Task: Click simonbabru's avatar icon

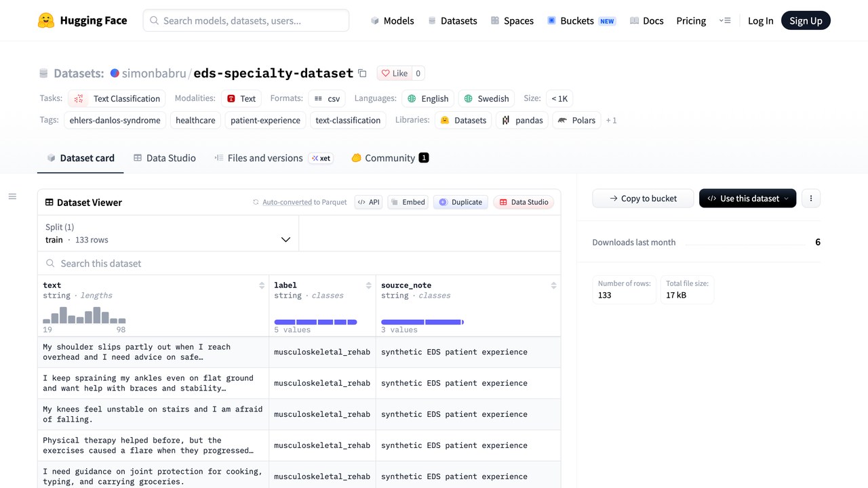Action: coord(115,73)
